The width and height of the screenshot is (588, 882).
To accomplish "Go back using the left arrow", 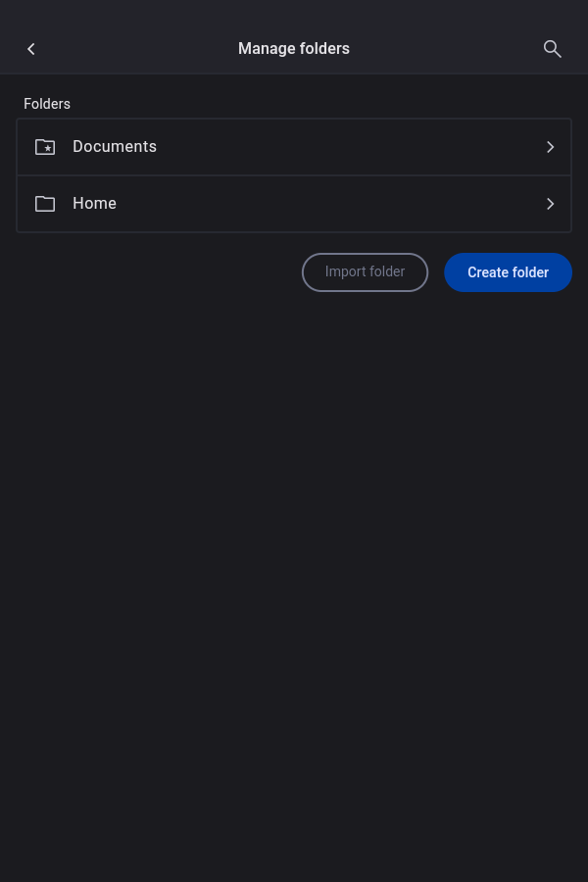I will pos(31,49).
